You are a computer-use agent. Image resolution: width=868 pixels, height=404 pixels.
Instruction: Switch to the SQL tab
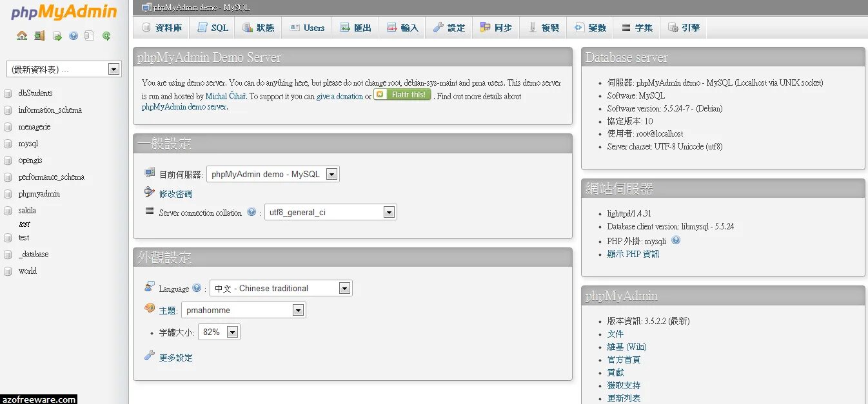coord(213,28)
